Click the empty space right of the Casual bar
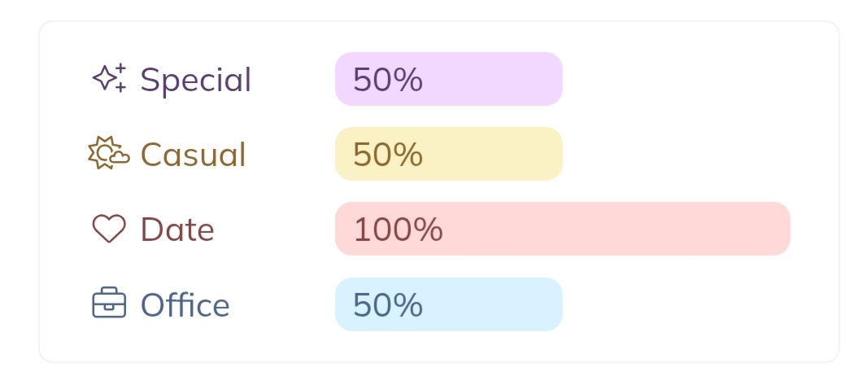Image resolution: width=868 pixels, height=381 pixels. coord(683,154)
